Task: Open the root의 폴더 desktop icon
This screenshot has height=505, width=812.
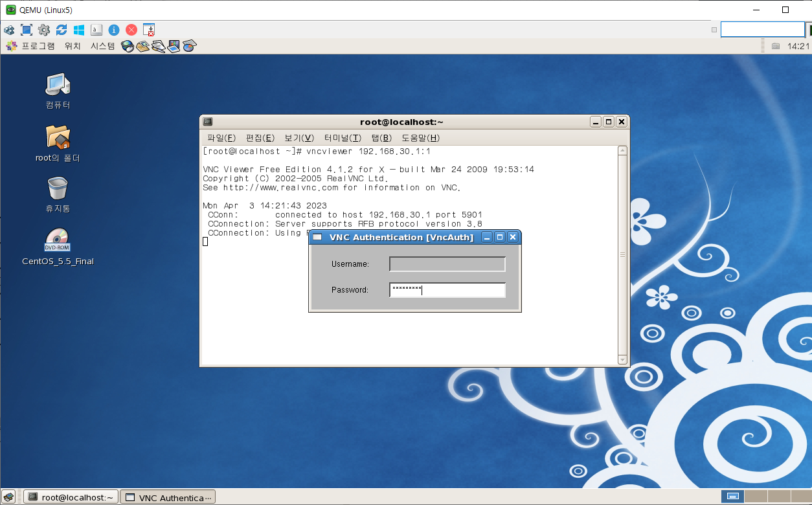Action: tap(58, 144)
